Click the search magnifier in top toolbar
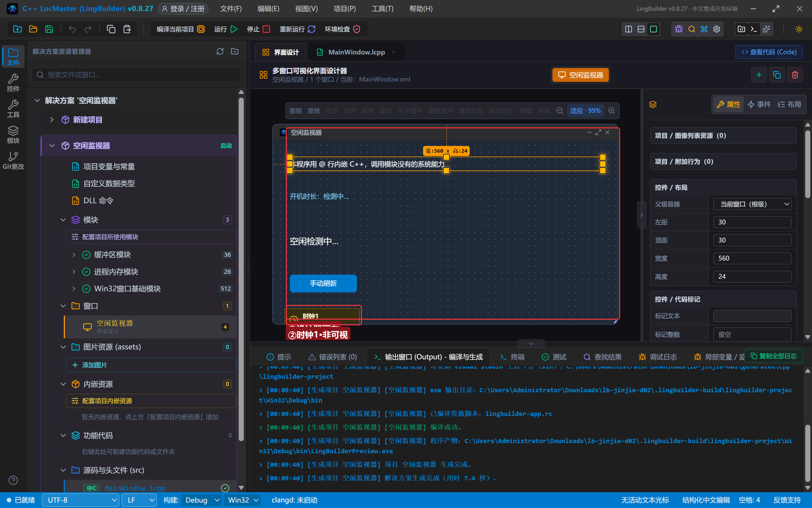The height and width of the screenshot is (508, 812). tap(692, 29)
